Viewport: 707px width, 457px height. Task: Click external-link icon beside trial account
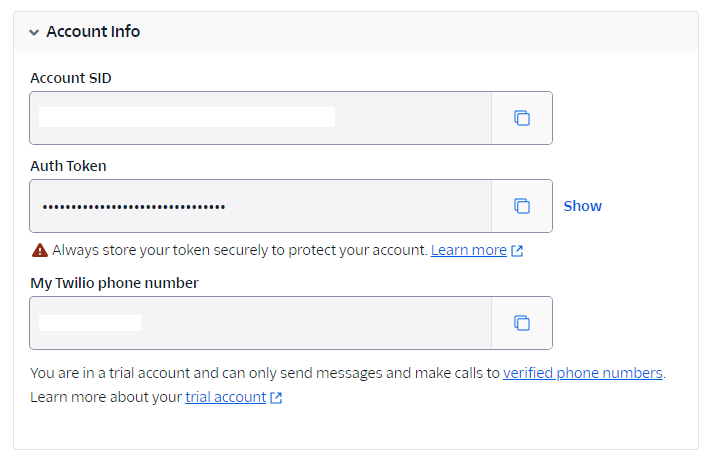pos(276,398)
